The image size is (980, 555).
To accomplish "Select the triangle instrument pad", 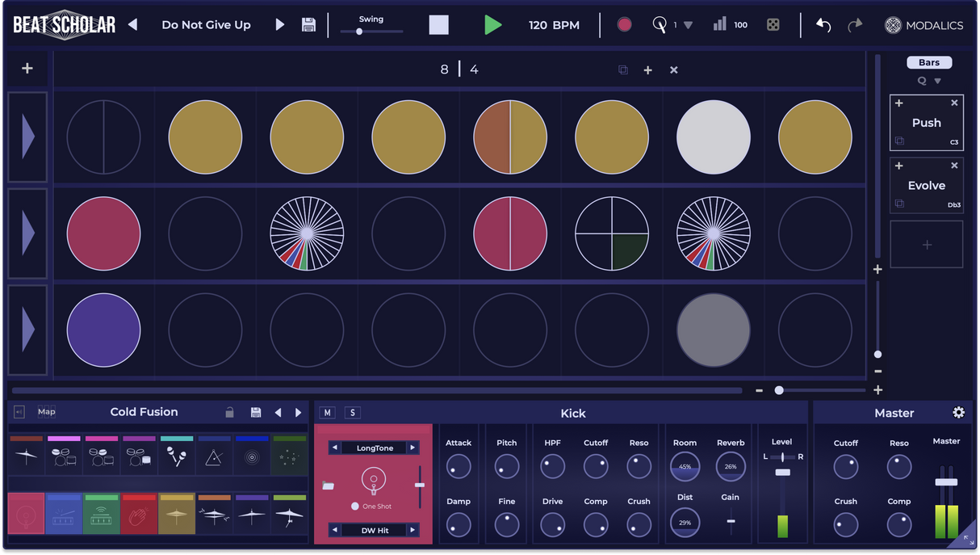I will (214, 457).
